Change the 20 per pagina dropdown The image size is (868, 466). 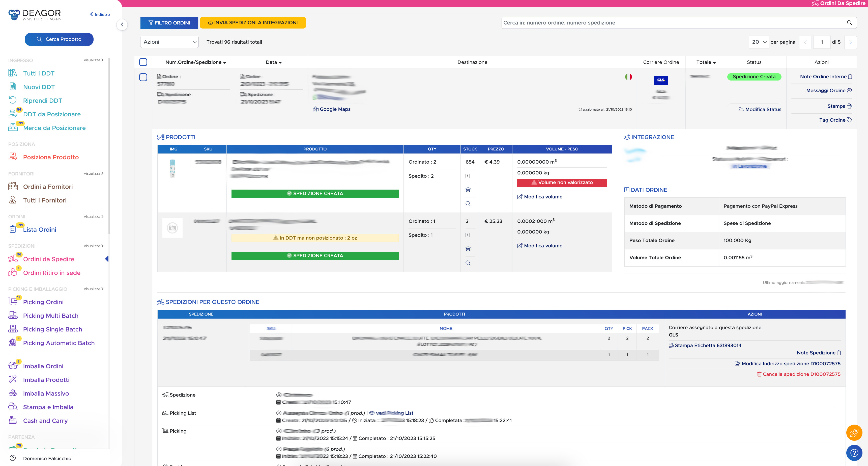point(759,42)
